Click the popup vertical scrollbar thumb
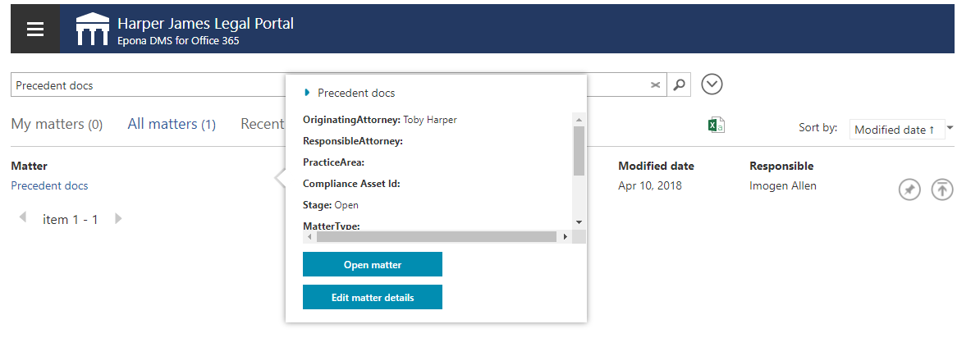 point(579,151)
